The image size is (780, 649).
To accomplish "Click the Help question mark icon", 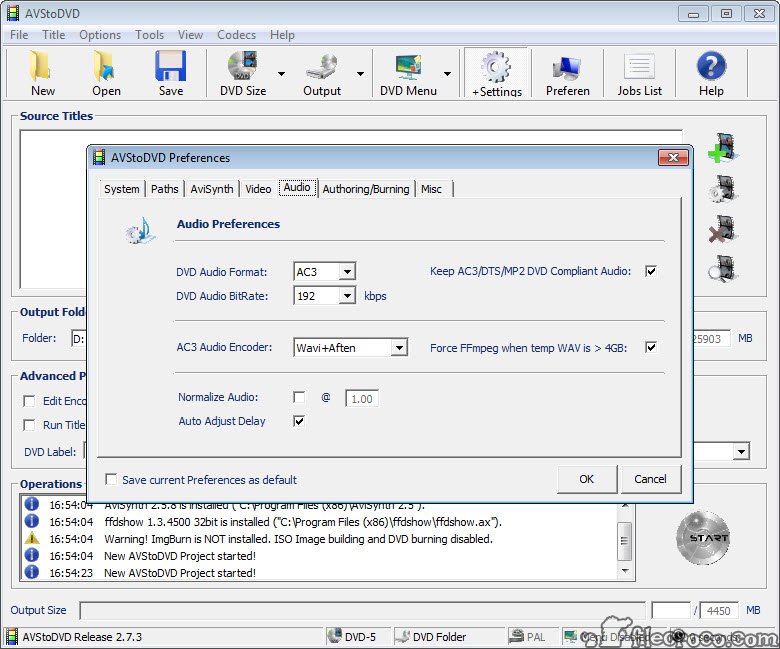I will pyautogui.click(x=711, y=66).
